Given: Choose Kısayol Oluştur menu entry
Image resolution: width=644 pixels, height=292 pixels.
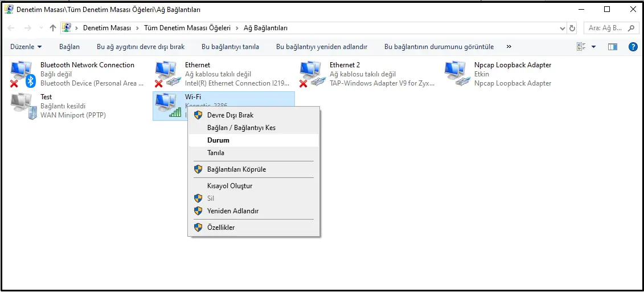Looking at the screenshot, I should pos(253,186).
